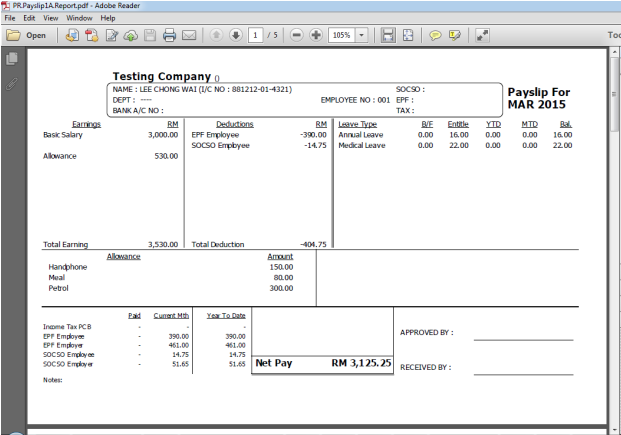Click the highlight text icon
621x435 pixels.
pyautogui.click(x=455, y=35)
